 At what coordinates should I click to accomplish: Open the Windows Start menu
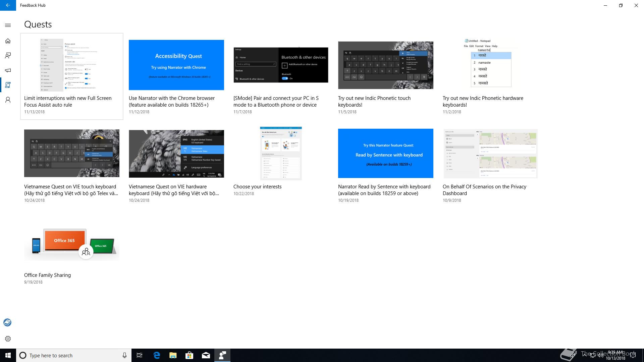tap(8, 355)
